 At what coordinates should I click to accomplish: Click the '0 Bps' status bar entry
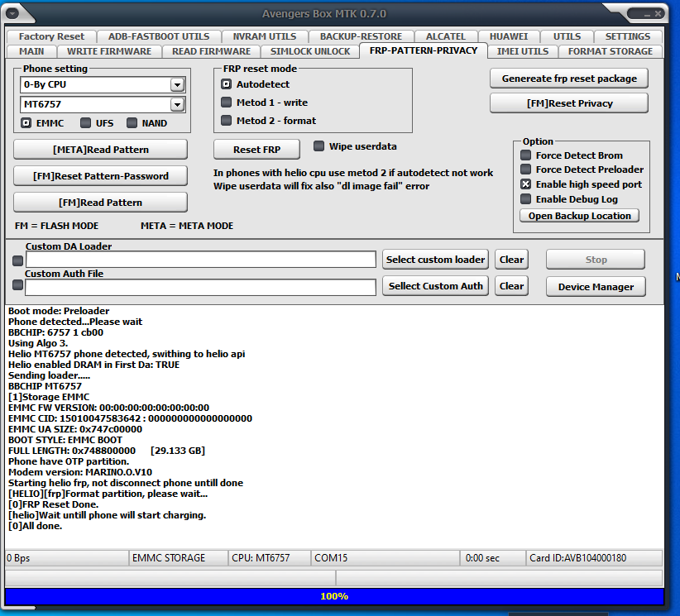pyautogui.click(x=67, y=558)
